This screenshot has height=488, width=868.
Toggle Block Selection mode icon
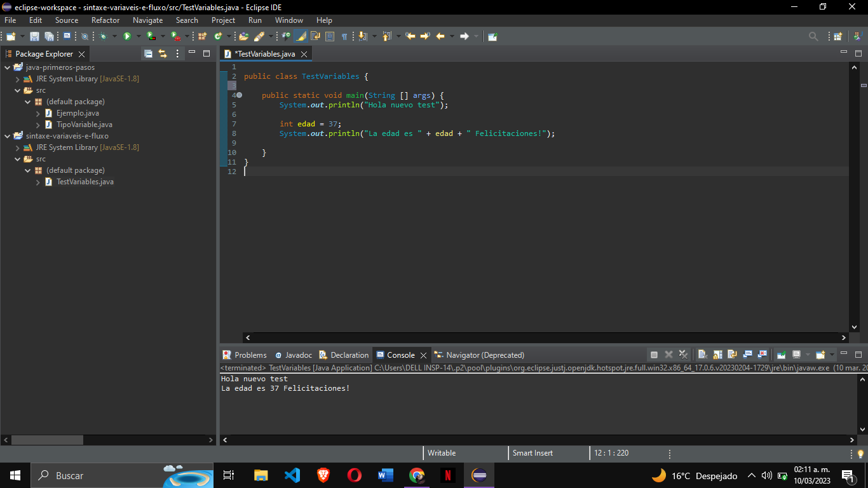(330, 36)
